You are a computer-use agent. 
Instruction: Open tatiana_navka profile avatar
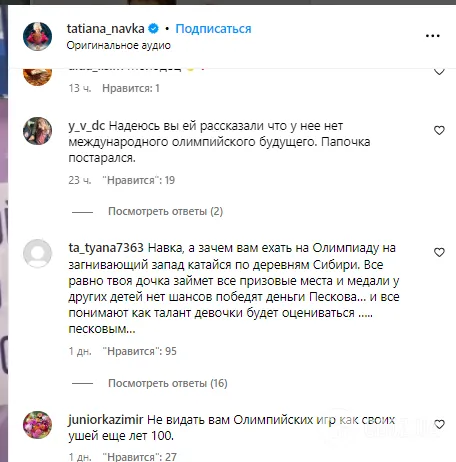pyautogui.click(x=37, y=36)
